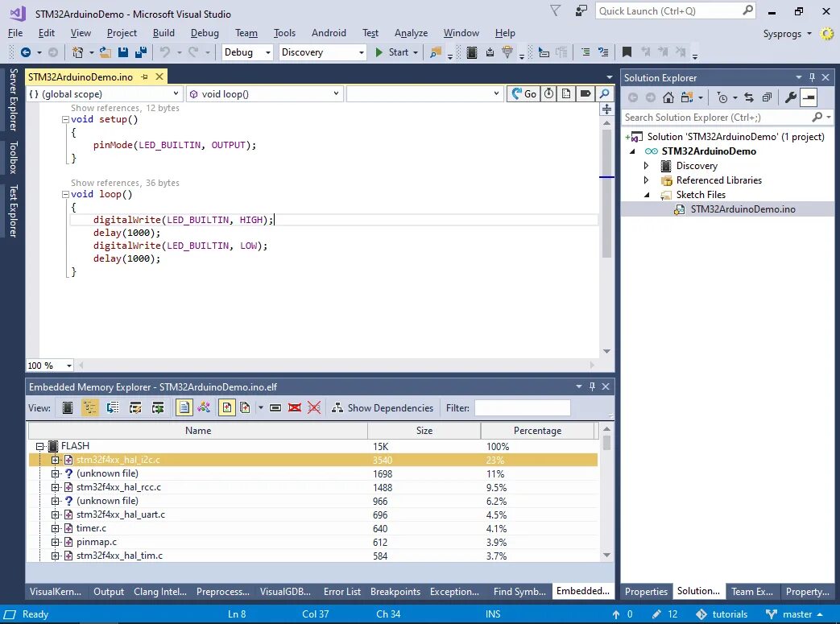The width and height of the screenshot is (840, 624).
Task: Click the bookmark flag toolbar icon
Action: 627,52
